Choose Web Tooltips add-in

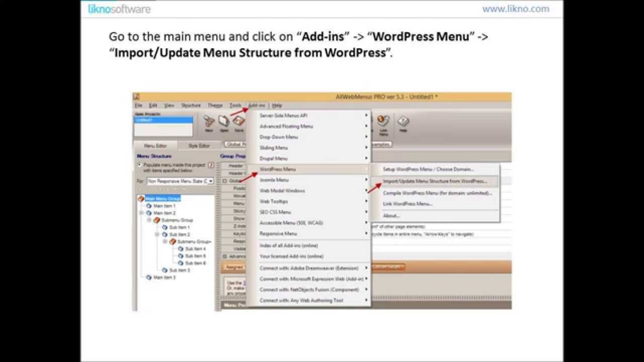[309, 201]
